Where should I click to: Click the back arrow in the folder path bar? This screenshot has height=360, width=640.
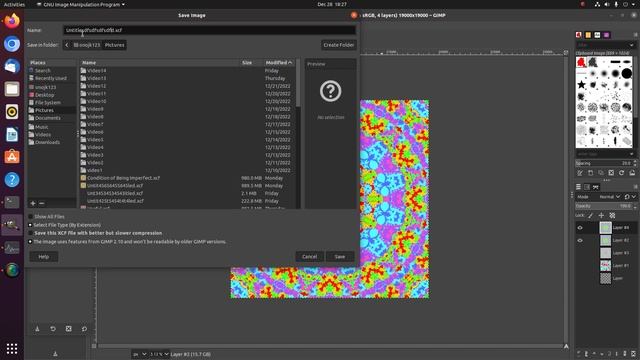[67, 45]
